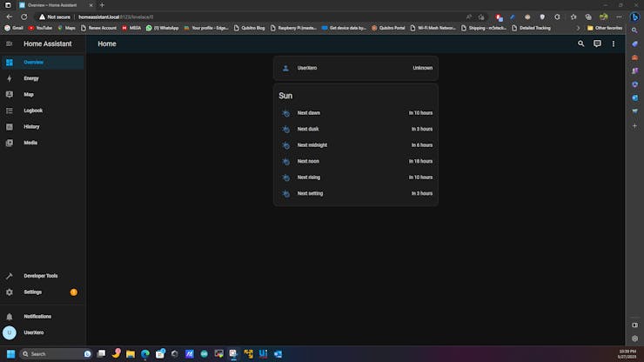Open the Energy dashboard icon
This screenshot has width=644, height=362.
tap(10, 78)
